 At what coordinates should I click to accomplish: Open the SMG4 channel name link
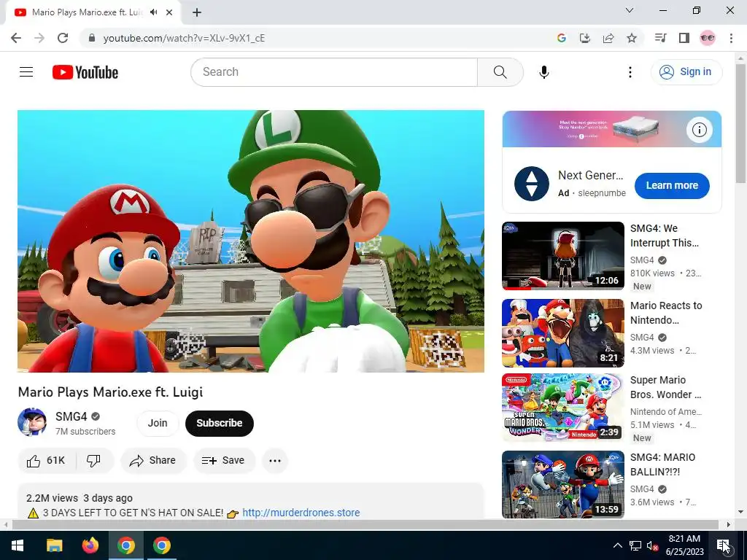71,416
